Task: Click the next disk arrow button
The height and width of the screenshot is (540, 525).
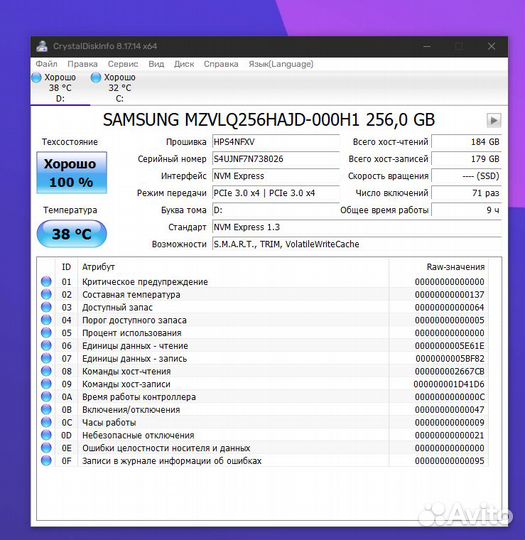Action: tap(494, 121)
